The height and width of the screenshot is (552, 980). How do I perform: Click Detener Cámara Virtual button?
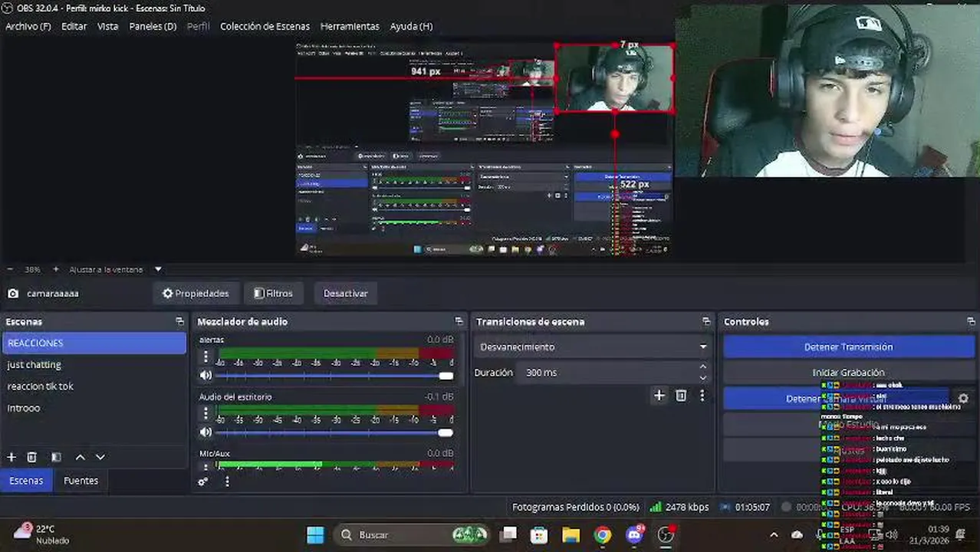click(x=836, y=399)
